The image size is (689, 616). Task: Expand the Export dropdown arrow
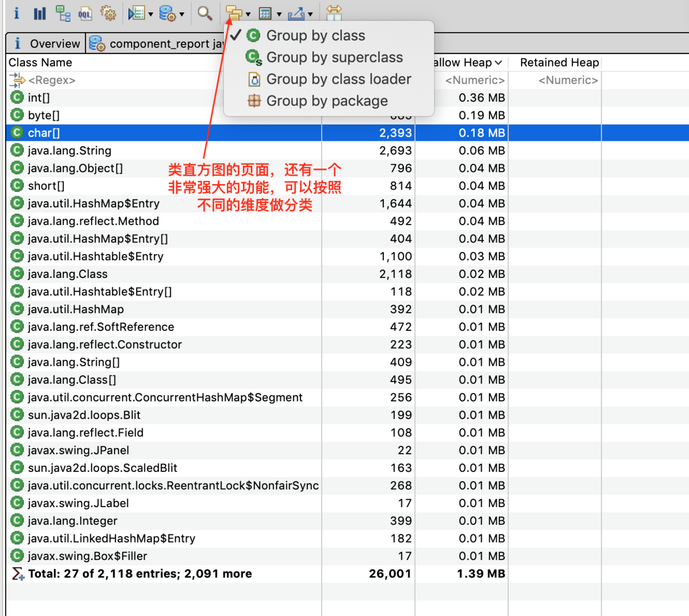[x=310, y=14]
